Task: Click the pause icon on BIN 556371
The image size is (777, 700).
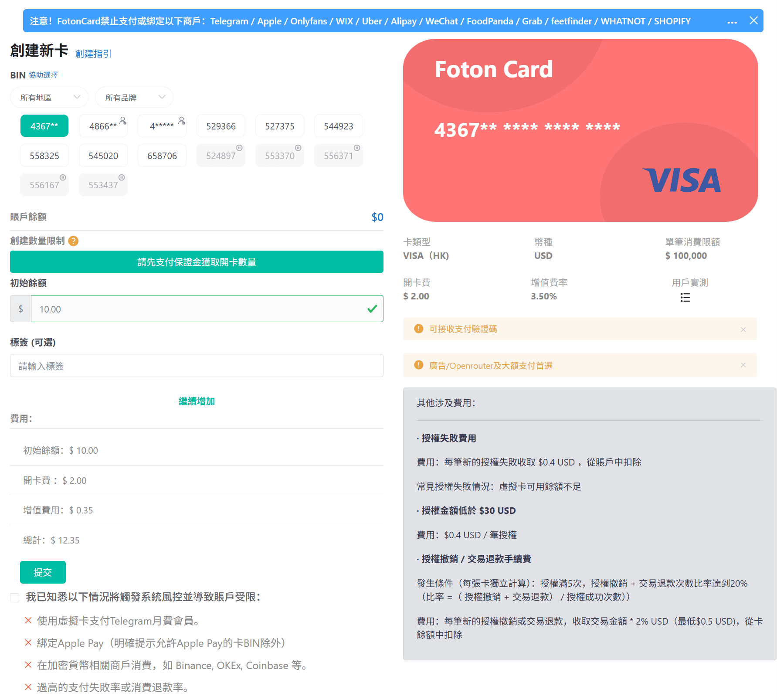Action: [x=357, y=148]
